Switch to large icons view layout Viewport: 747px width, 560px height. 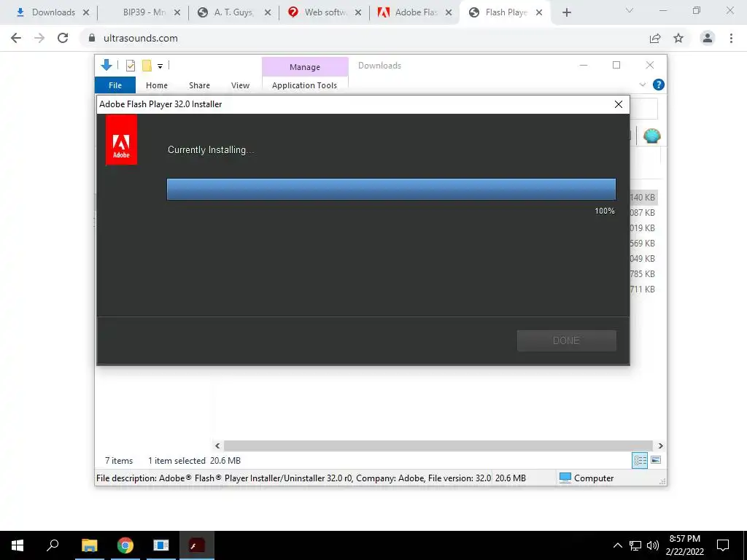tap(656, 460)
